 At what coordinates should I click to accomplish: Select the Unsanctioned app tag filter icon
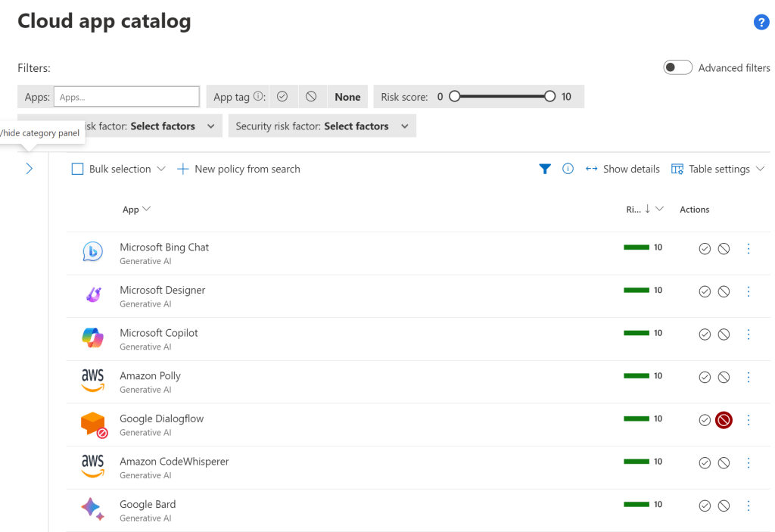(x=311, y=97)
